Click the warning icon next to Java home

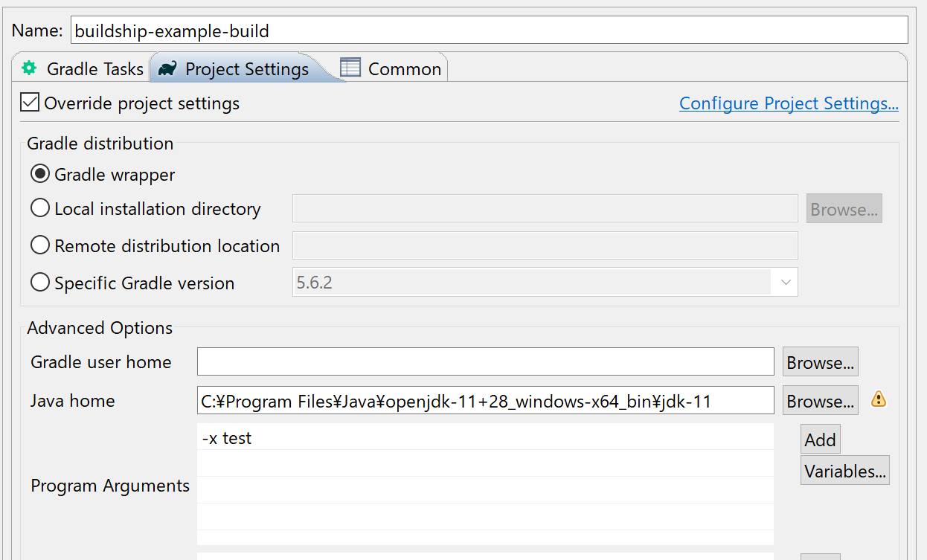pyautogui.click(x=879, y=400)
